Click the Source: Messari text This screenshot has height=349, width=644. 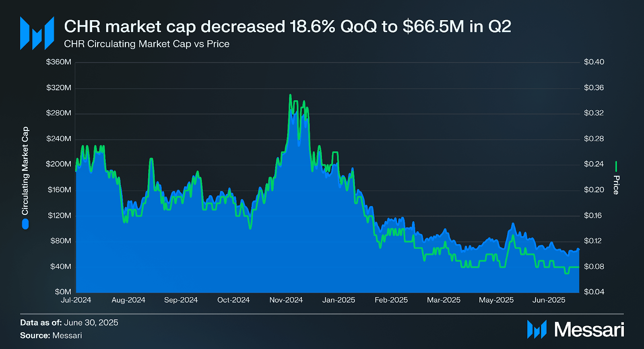51,335
